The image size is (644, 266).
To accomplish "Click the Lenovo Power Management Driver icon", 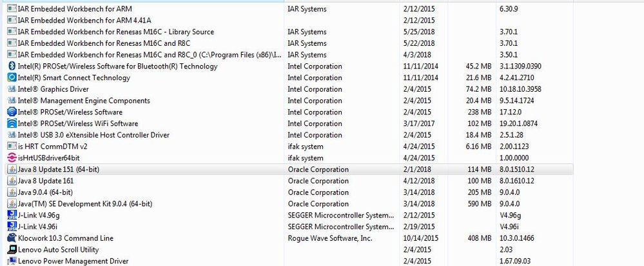I will (x=12, y=261).
